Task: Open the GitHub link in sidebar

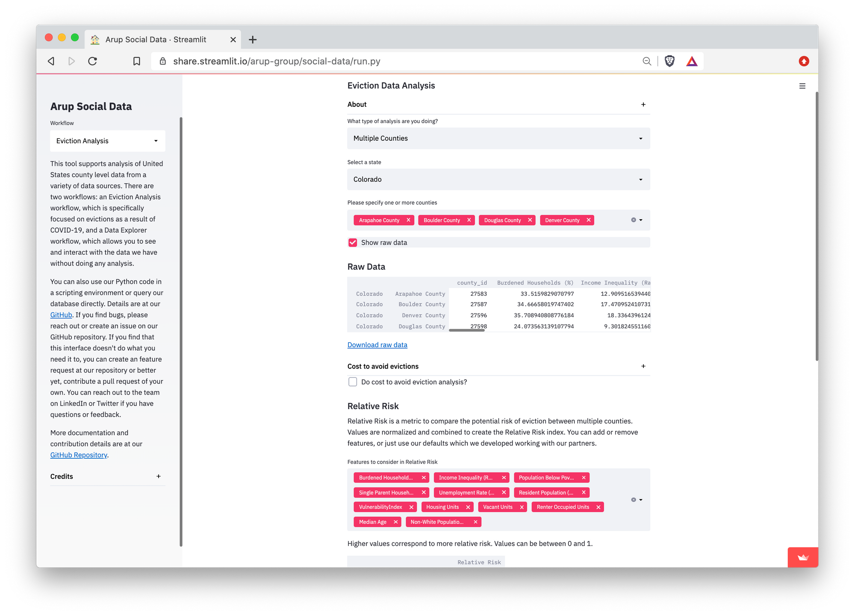Action: (61, 315)
